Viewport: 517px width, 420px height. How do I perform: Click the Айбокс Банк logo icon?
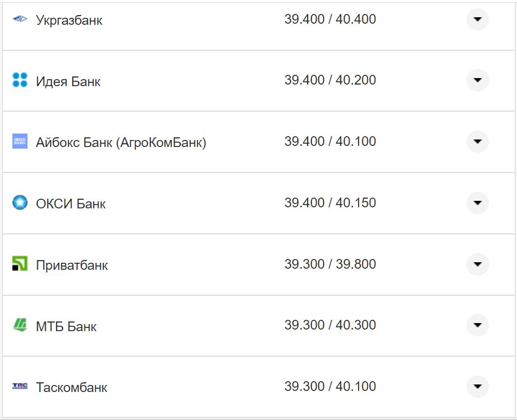pos(19,142)
